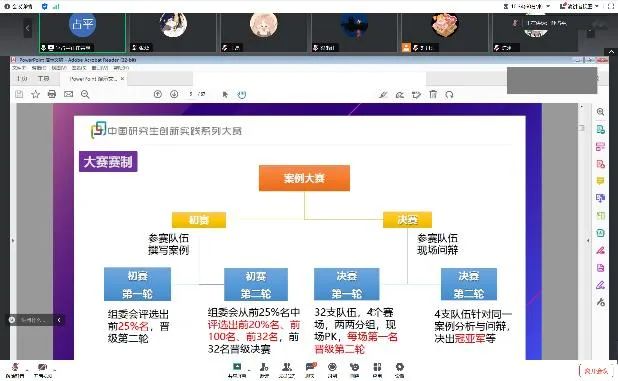Go to next page with down arrow
Image resolution: width=618 pixels, height=381 pixels.
point(174,94)
